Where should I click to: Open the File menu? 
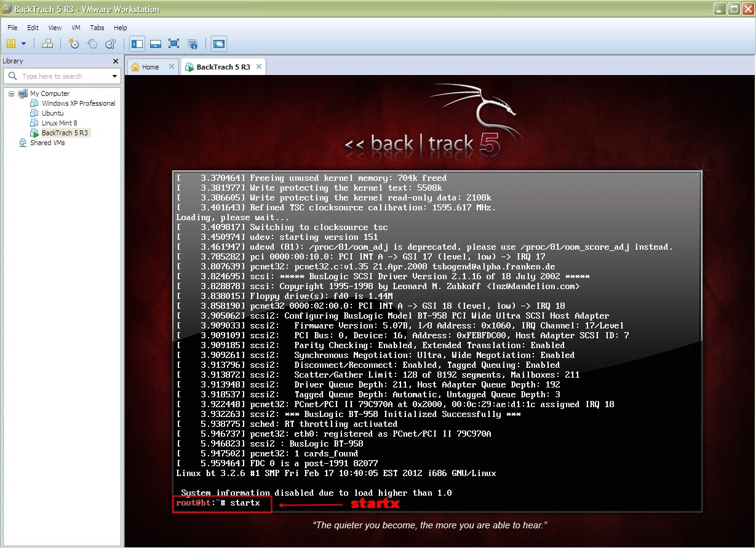[12, 28]
